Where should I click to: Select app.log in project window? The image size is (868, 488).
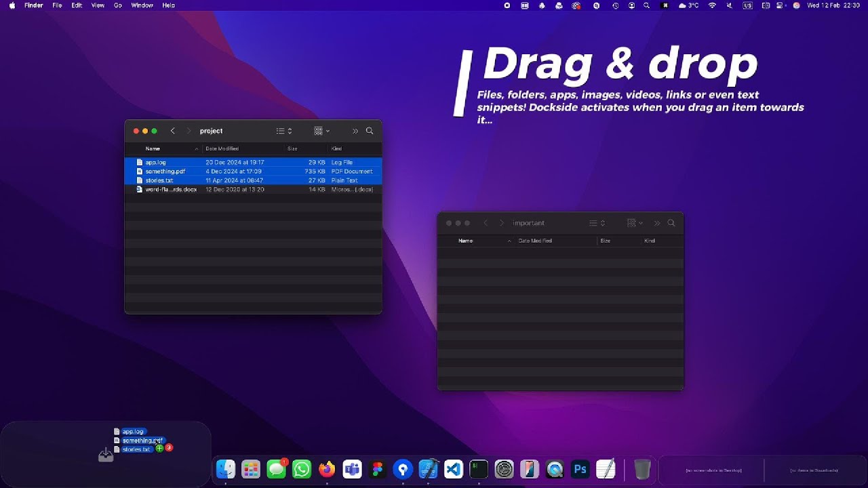(x=253, y=163)
